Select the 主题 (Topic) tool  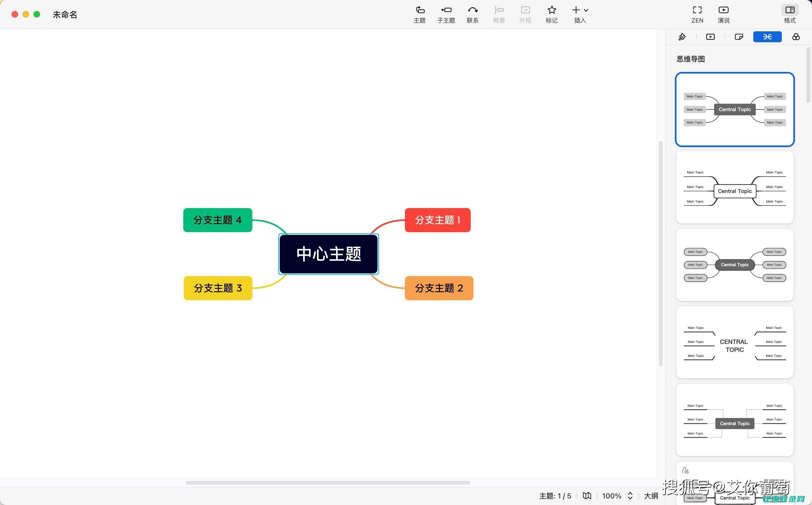419,14
